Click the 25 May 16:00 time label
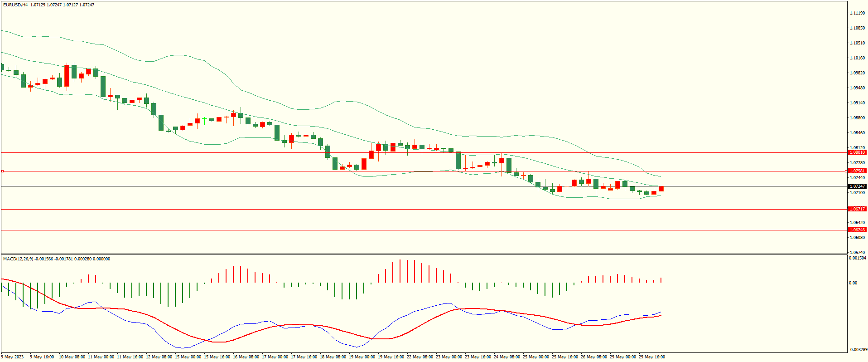868x362 pixels. pyautogui.click(x=565, y=357)
